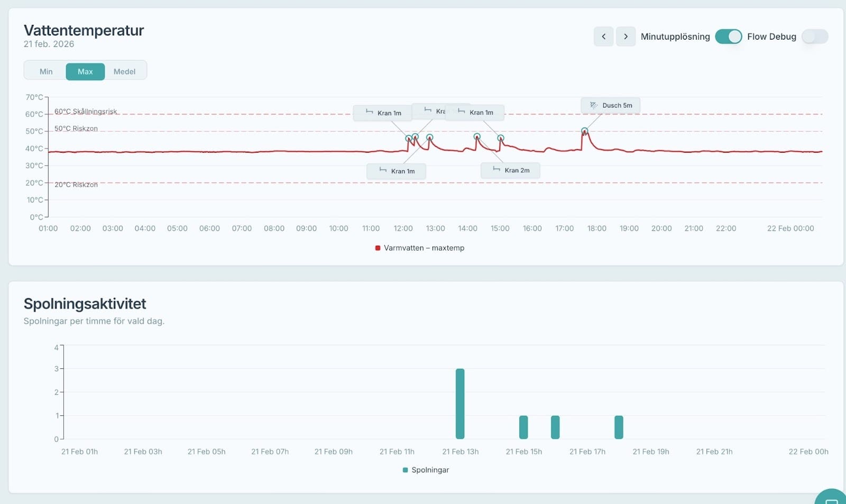Click the shower icon in Dusch 5m label

click(x=593, y=105)
